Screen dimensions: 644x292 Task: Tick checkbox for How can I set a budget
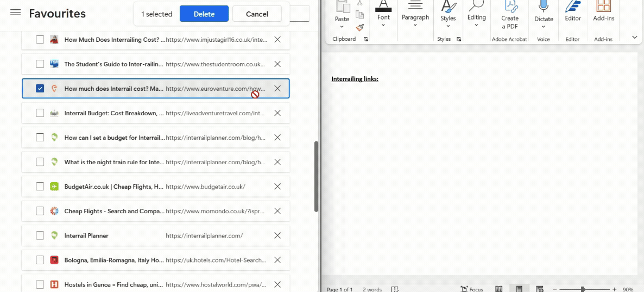coord(40,138)
